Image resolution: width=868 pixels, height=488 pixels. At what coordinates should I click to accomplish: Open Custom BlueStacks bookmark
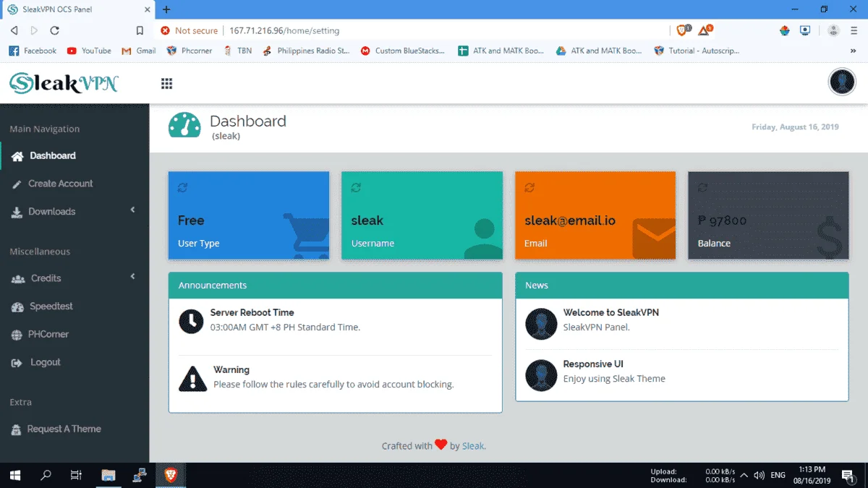[x=403, y=51]
